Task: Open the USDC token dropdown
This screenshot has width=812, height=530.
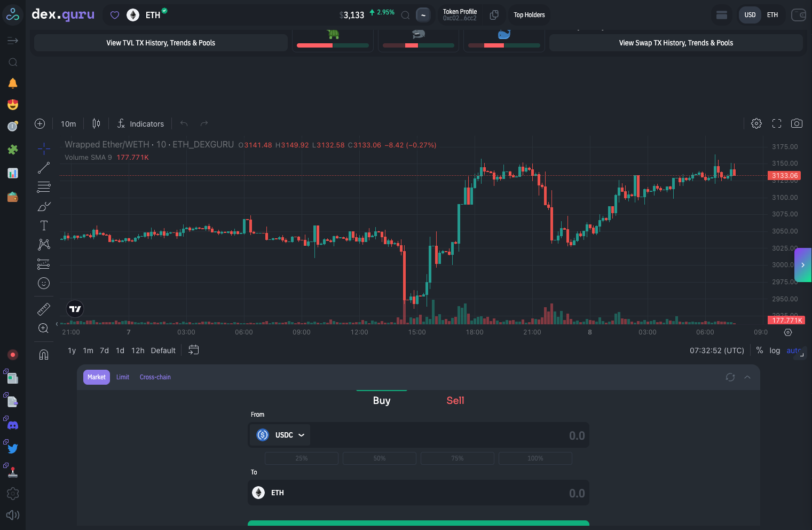Action: 280,435
